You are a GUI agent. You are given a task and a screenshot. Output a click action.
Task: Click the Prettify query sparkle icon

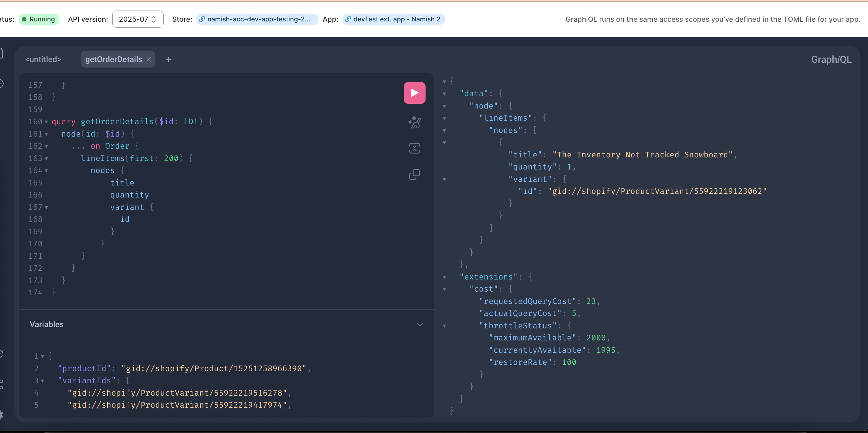(x=414, y=122)
